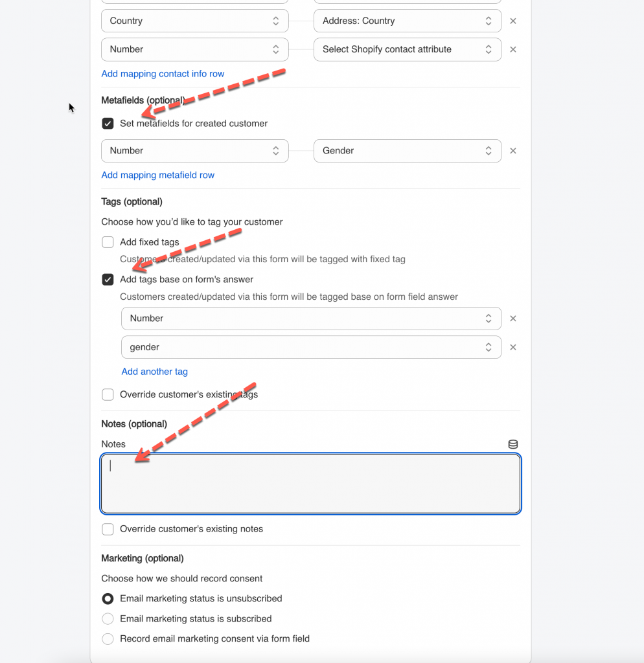Enable Add fixed tags checkbox
This screenshot has height=663, width=644.
108,242
